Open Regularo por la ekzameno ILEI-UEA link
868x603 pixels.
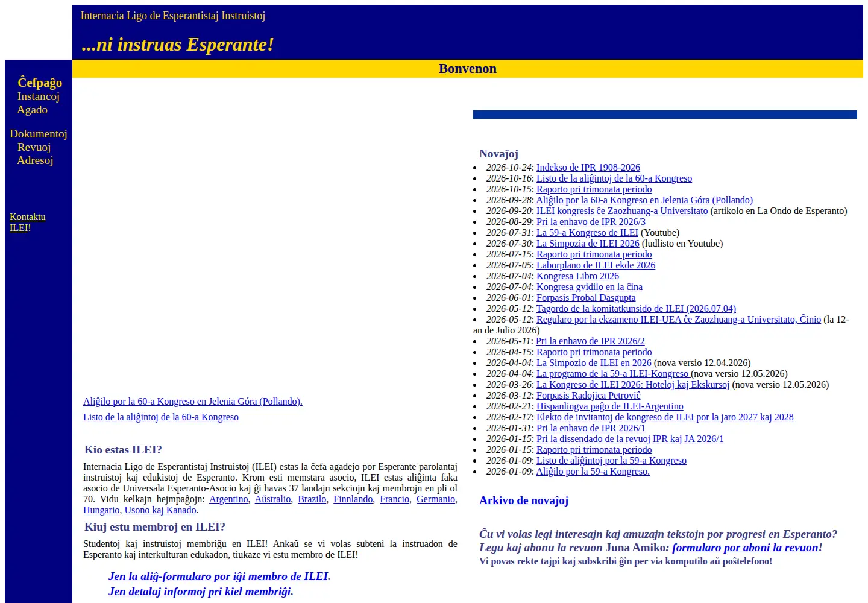pos(679,320)
